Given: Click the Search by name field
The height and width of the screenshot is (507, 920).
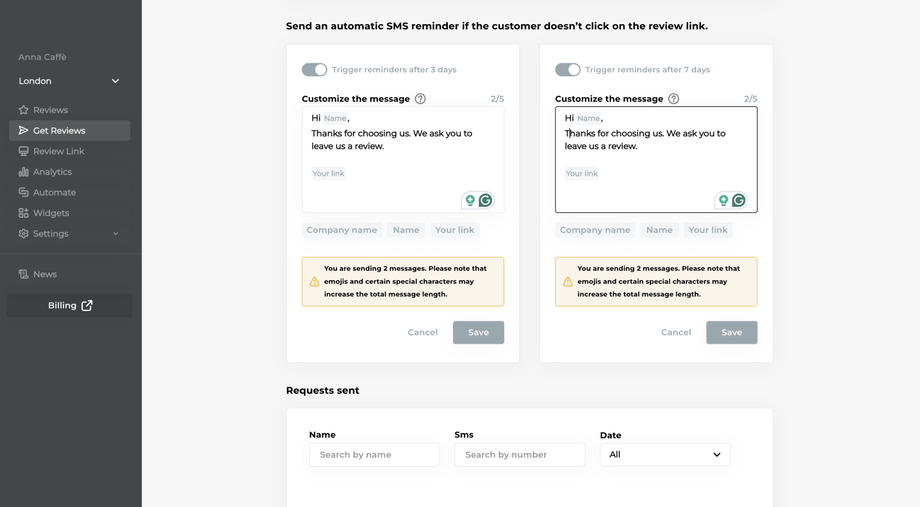Looking at the screenshot, I should [374, 455].
